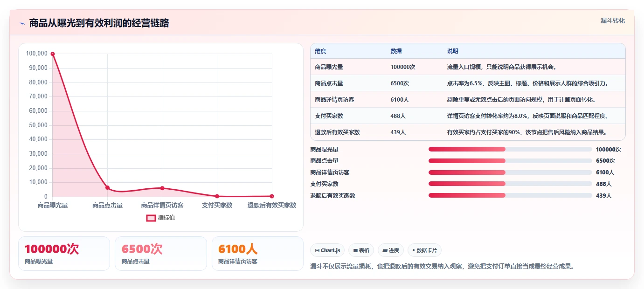Select the Chart.js tag chip
This screenshot has height=289, width=644.
point(327,250)
